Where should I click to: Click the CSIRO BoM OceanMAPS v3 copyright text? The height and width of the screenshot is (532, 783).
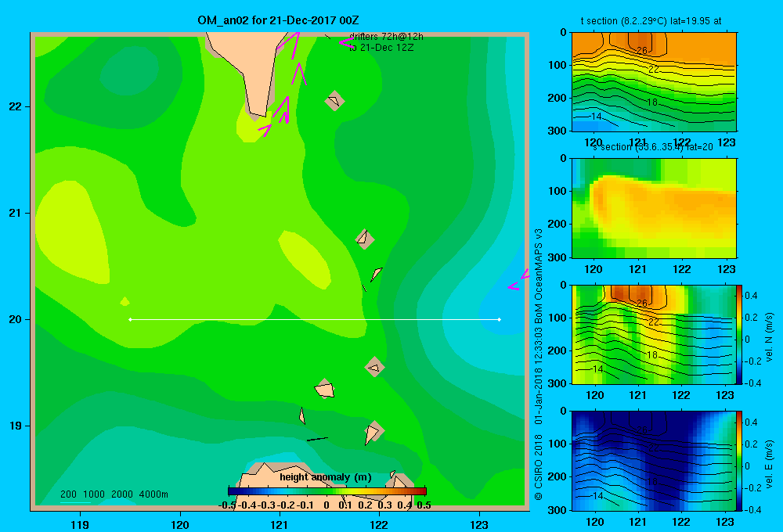[x=539, y=365]
